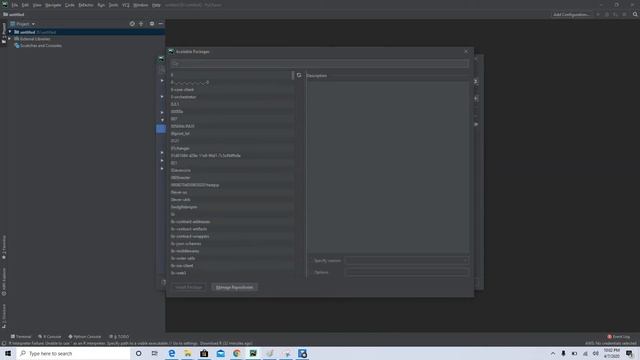Click the volume icon in system tray

pos(596,353)
